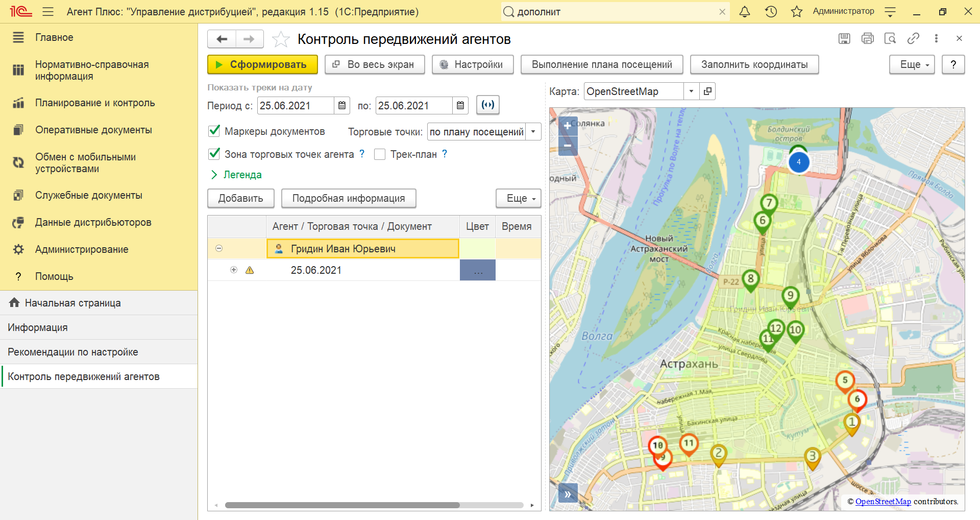Open preview magnifier icon

click(890, 38)
